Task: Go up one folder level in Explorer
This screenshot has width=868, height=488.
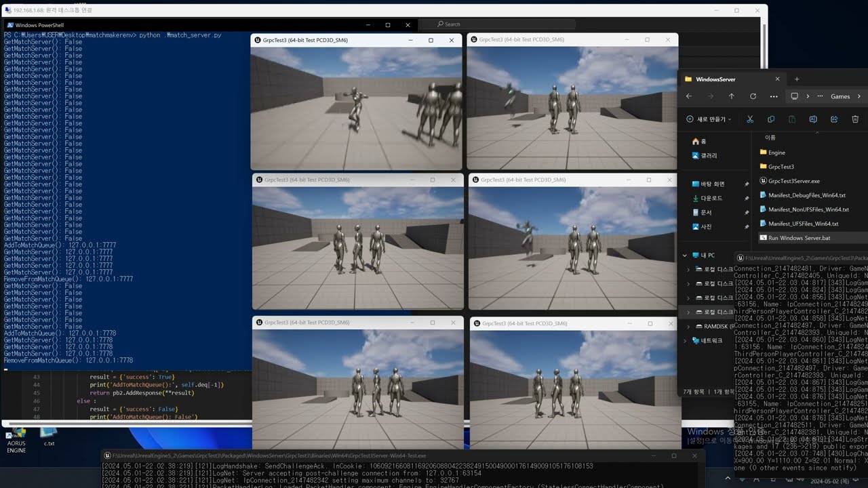Action: (x=731, y=96)
